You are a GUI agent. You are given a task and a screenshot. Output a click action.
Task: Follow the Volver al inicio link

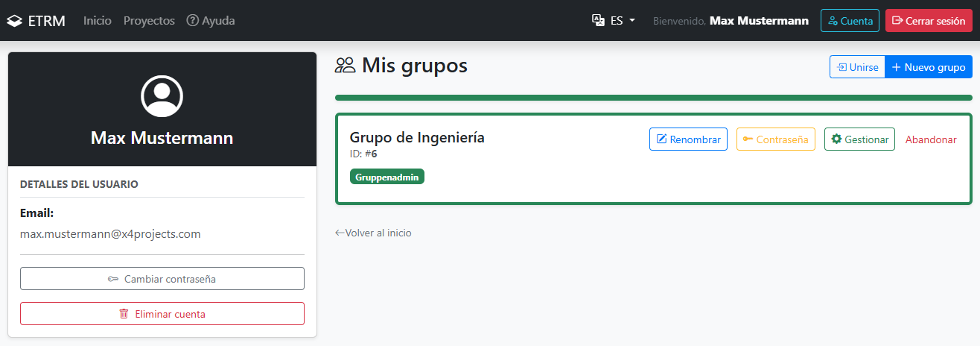pyautogui.click(x=373, y=233)
